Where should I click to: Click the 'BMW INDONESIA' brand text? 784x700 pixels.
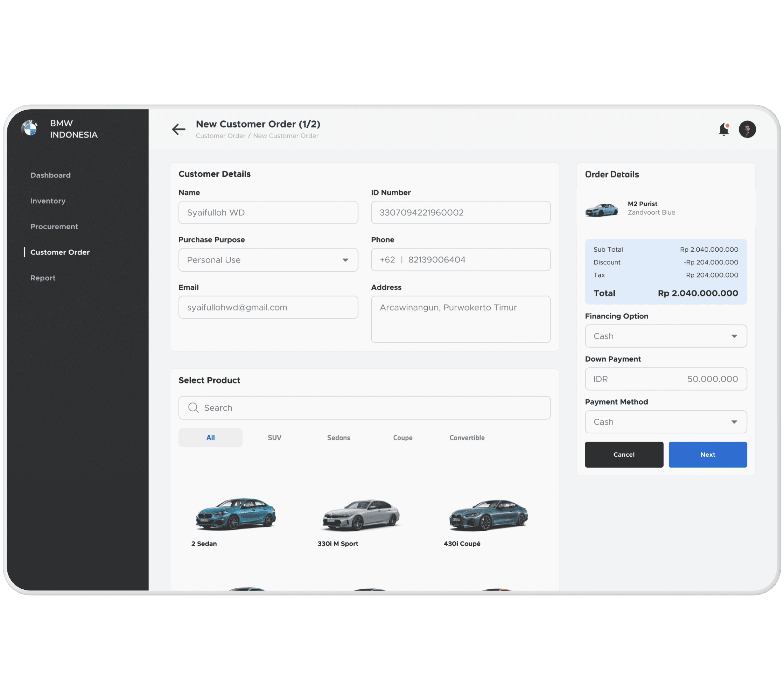[74, 129]
